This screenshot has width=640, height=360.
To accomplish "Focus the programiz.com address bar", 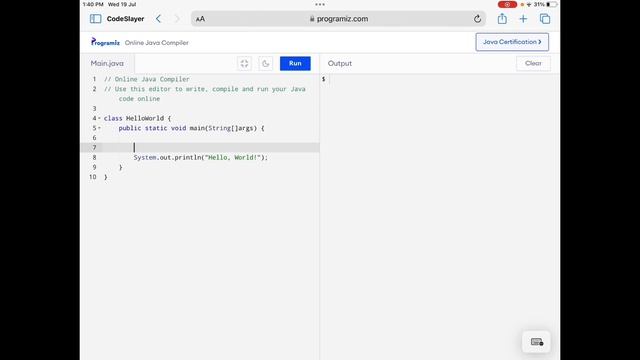I will point(338,19).
